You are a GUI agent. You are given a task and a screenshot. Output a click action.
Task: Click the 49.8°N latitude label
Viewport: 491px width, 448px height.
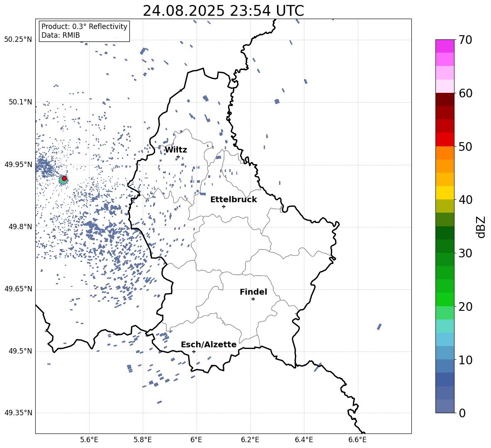pos(21,227)
